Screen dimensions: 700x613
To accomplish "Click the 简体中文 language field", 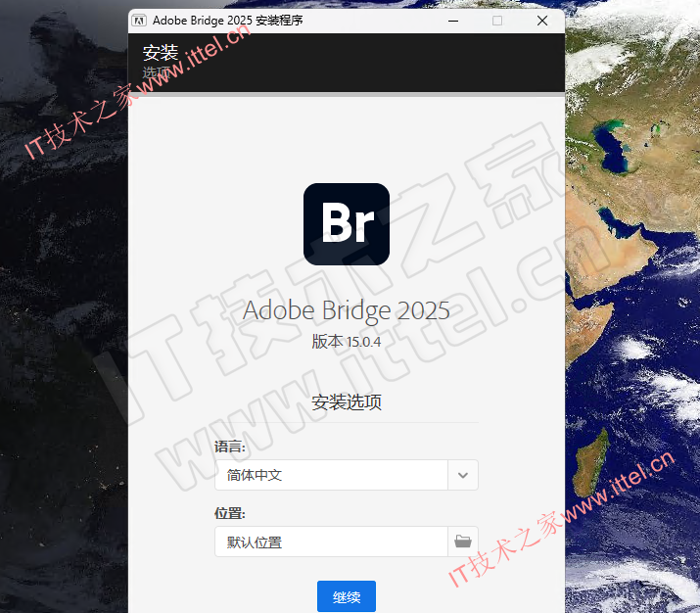I will point(331,475).
